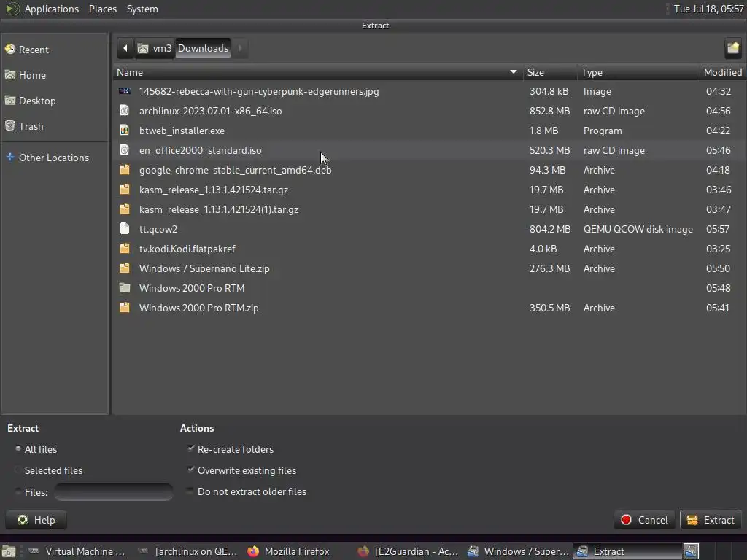Select the All files radio button
Screen dimensions: 747x560
click(x=18, y=448)
